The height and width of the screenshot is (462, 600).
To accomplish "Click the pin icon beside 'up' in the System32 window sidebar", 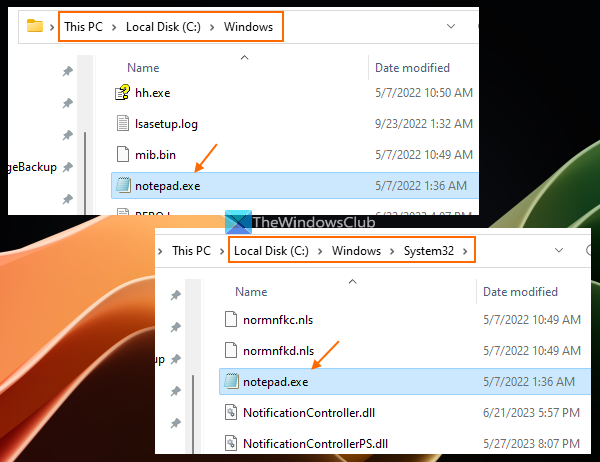I will click(176, 359).
